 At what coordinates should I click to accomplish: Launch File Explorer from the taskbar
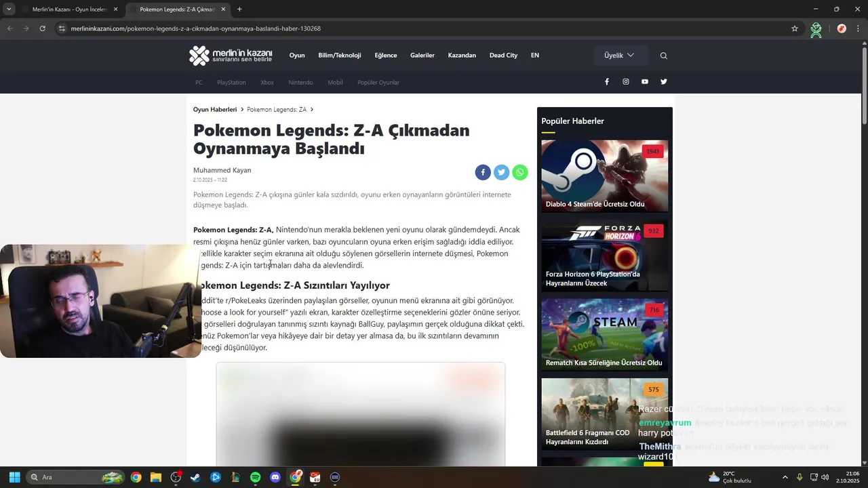coord(155,477)
